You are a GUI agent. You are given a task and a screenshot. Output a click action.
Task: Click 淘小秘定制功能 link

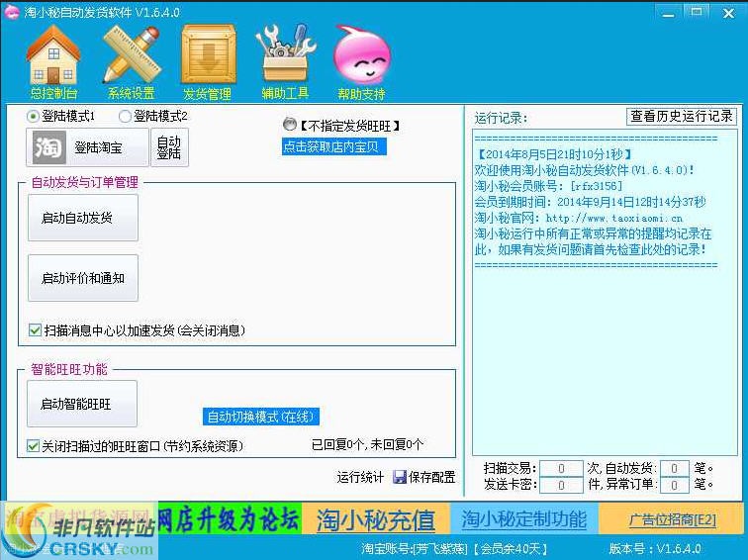click(523, 519)
